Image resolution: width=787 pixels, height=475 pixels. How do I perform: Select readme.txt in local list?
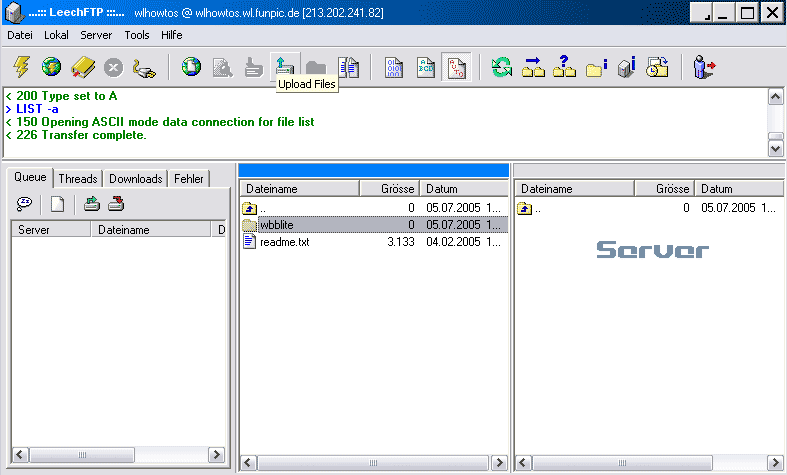(x=374, y=242)
